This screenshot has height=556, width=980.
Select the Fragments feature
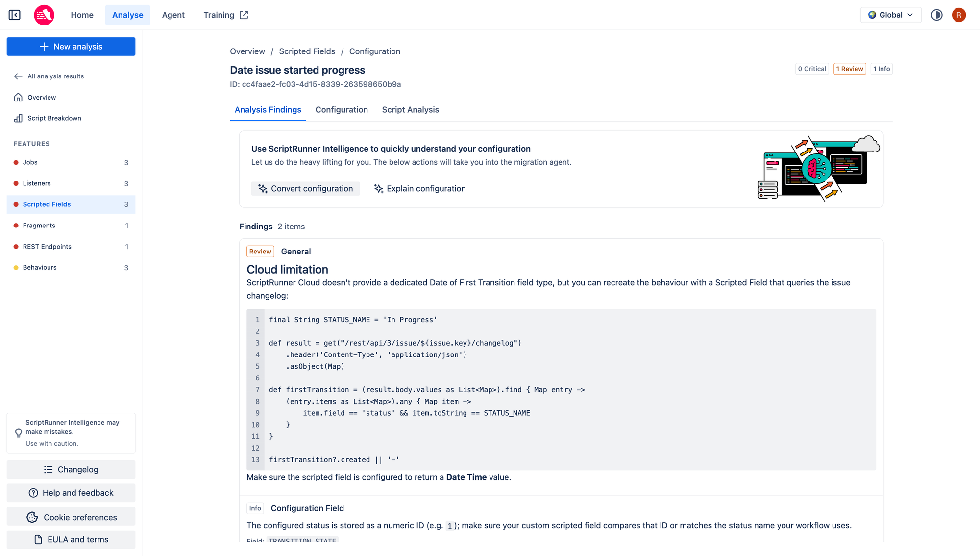[71, 226]
